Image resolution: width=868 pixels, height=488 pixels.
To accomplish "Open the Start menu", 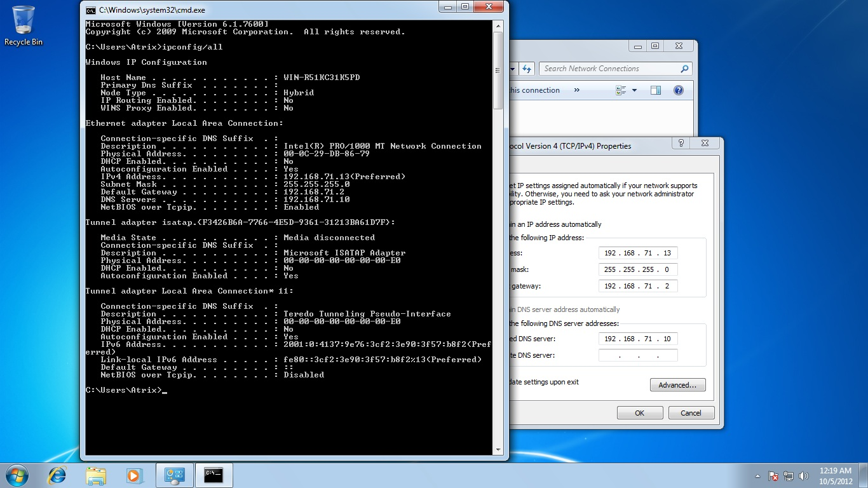I will pyautogui.click(x=16, y=475).
